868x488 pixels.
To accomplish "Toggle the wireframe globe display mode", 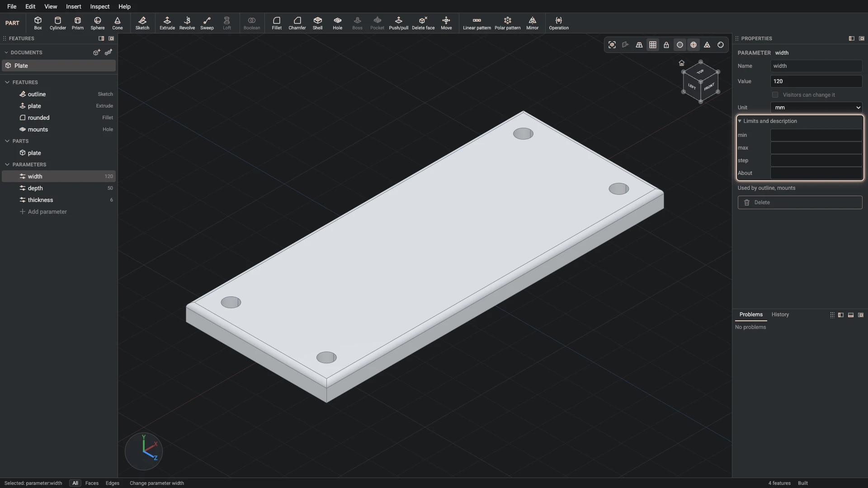I will coord(693,45).
